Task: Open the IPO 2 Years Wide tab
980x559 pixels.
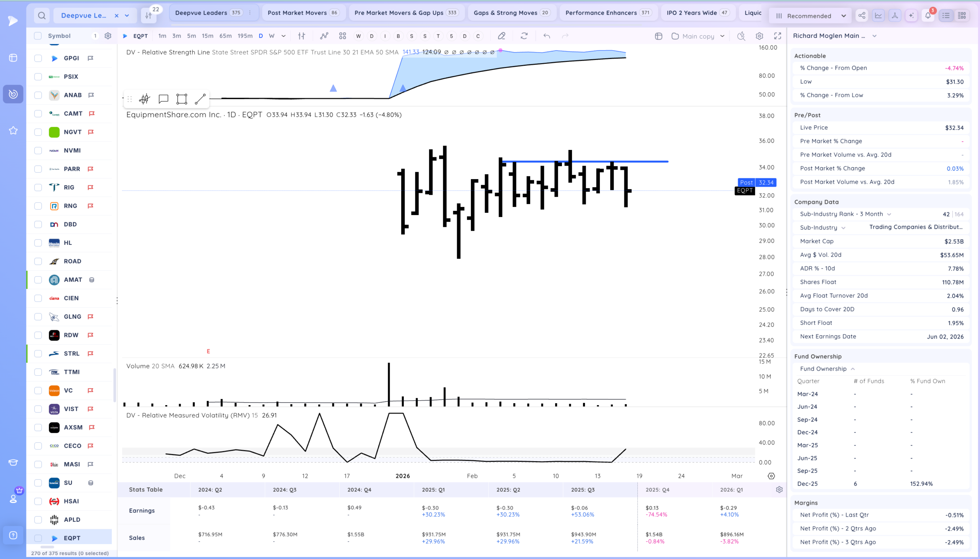Action: point(697,13)
